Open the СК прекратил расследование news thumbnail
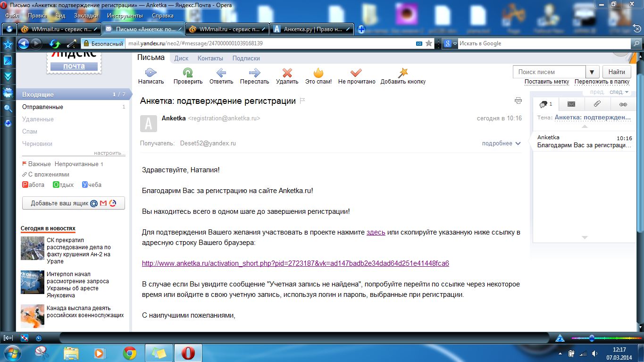Image resolution: width=644 pixels, height=362 pixels. (33, 248)
